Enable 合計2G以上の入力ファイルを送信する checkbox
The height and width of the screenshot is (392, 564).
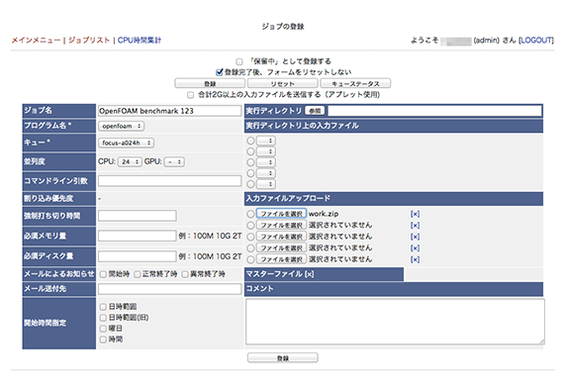pyautogui.click(x=190, y=95)
